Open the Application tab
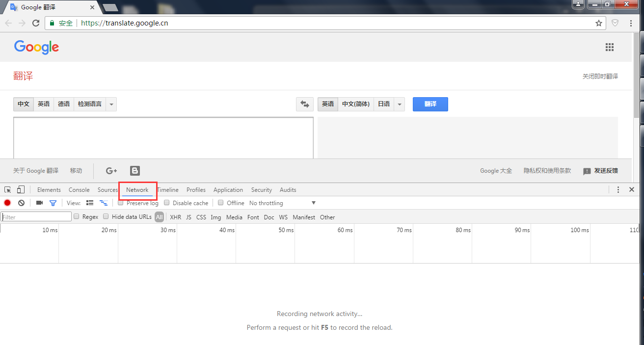The height and width of the screenshot is (345, 644). tap(228, 190)
